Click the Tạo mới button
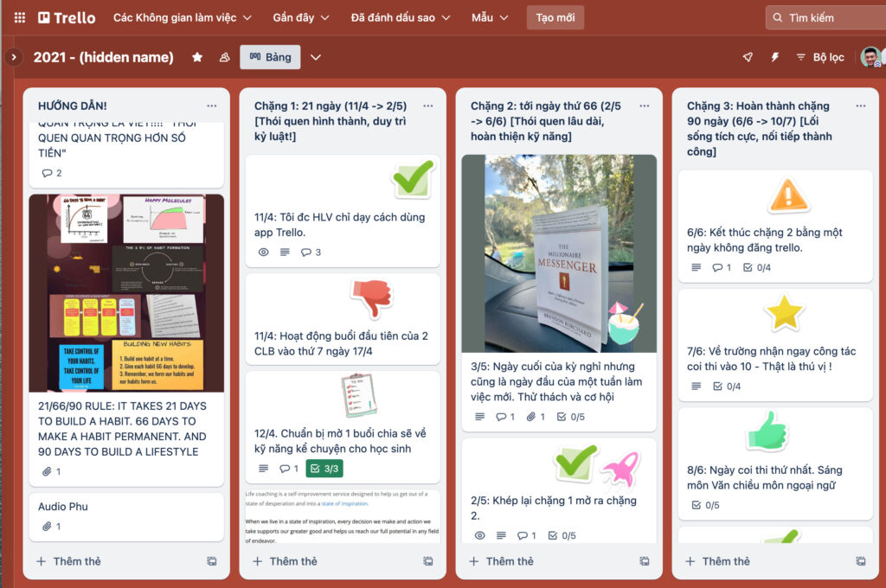The width and height of the screenshot is (886, 588). (x=555, y=17)
